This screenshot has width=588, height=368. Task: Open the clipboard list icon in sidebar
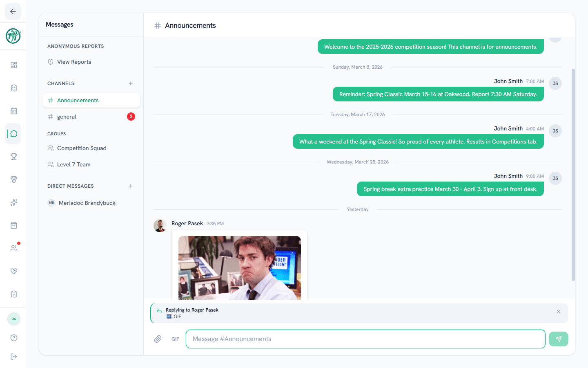point(14,88)
